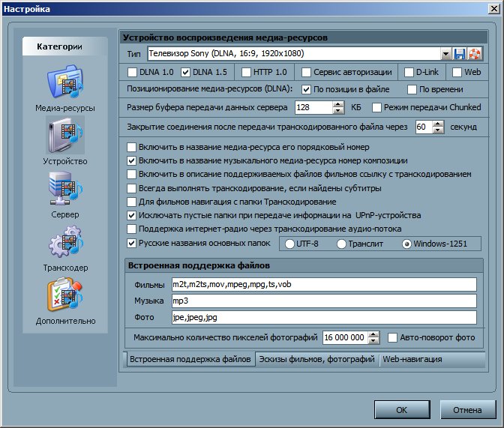
Task: Enable the HTTP 1.0 checkbox
Action: pyautogui.click(x=246, y=72)
